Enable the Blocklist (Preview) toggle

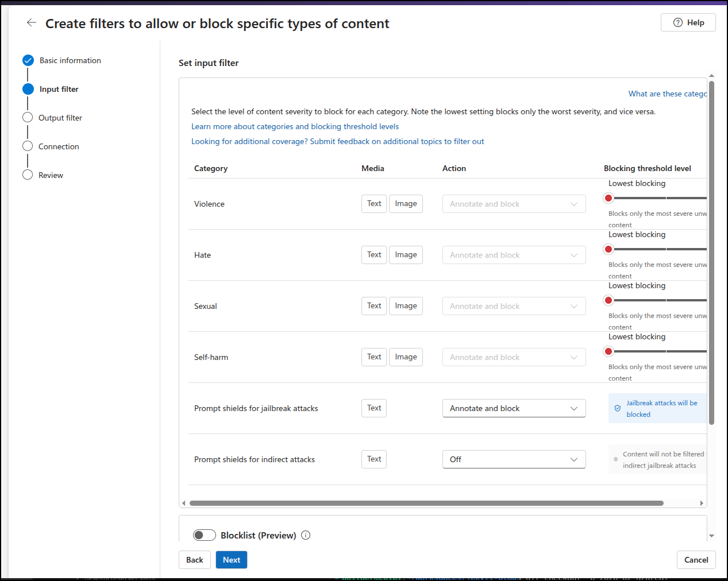pos(205,535)
